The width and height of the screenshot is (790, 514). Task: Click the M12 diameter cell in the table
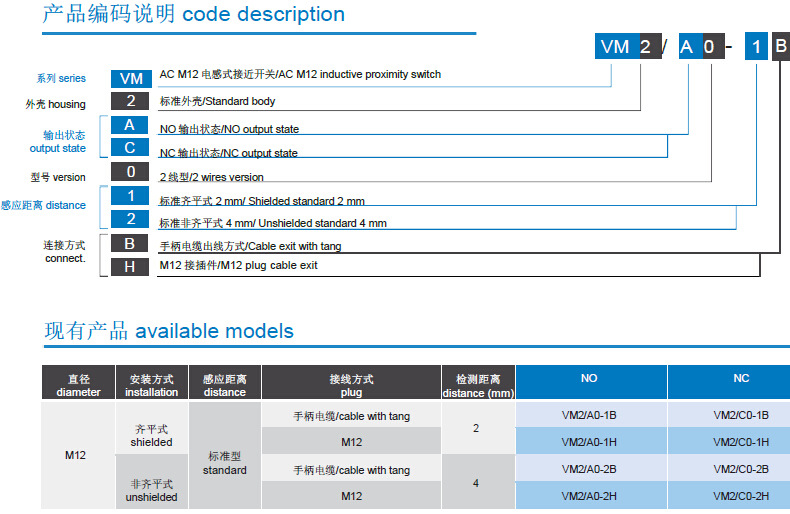click(78, 456)
